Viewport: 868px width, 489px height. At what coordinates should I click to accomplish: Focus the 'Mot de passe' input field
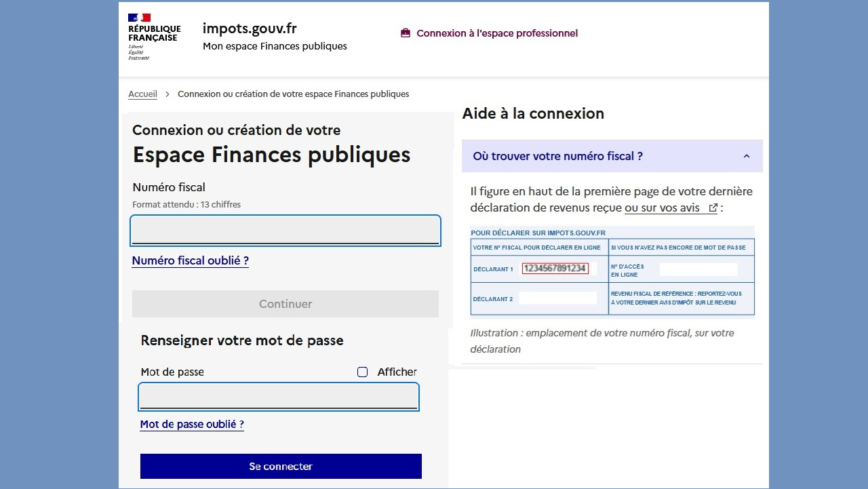(x=278, y=397)
